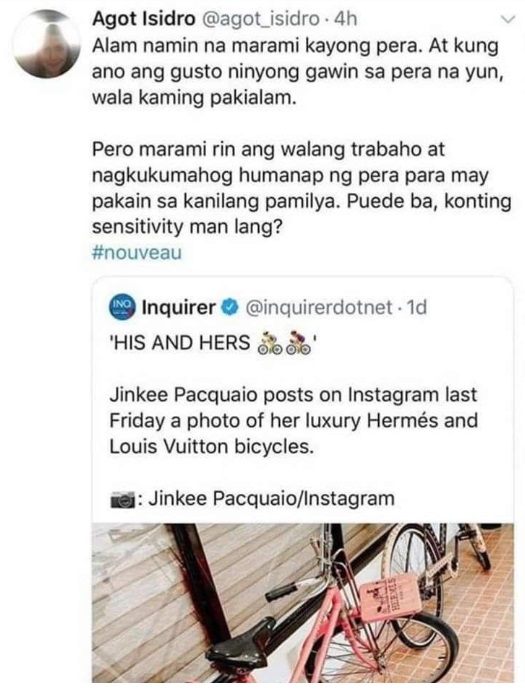Click the Agot Isidro display name

tap(144, 19)
